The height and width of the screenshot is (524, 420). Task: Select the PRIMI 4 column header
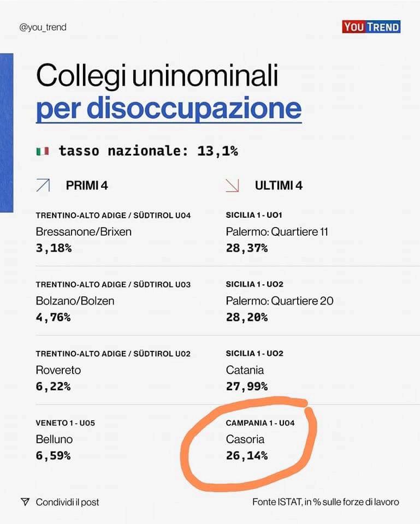(87, 186)
